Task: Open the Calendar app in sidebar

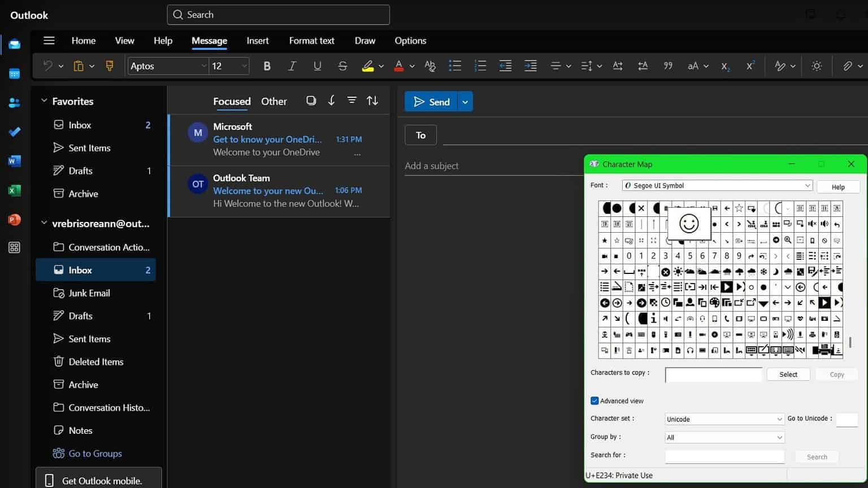Action: click(15, 73)
